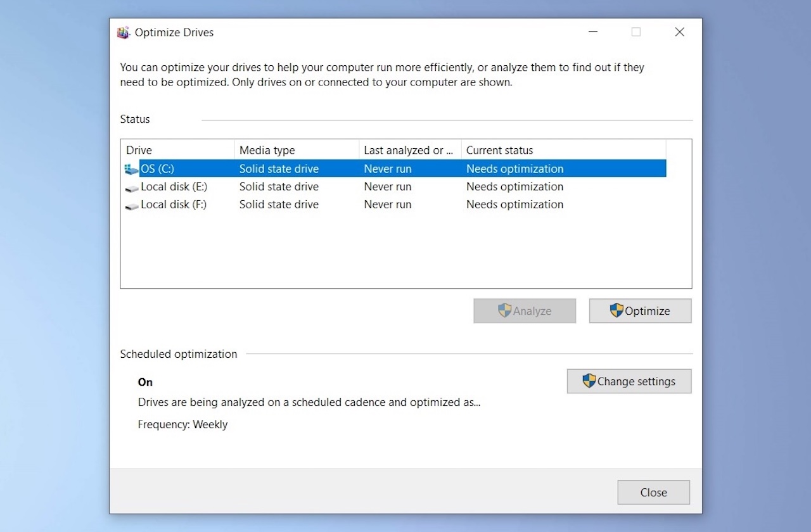Screen dimensions: 811x532
Task: Click the Optimize Drives title bar icon
Action: 124,33
